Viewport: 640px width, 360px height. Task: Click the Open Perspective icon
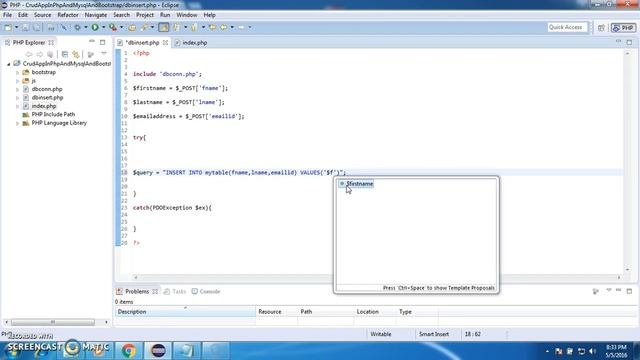(601, 28)
